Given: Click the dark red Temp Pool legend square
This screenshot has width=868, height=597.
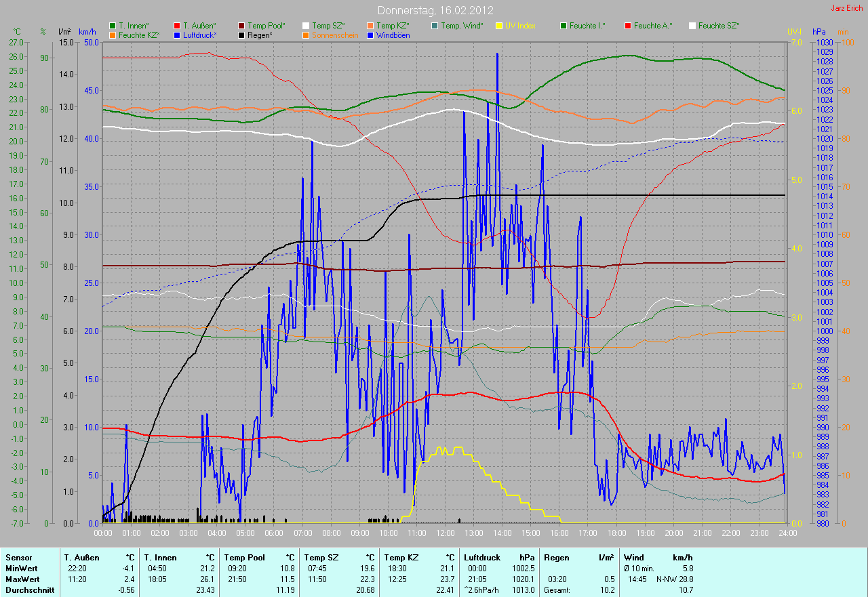Looking at the screenshot, I should [241, 26].
